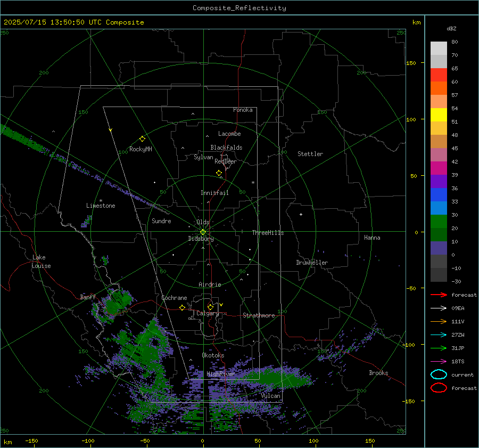
Task: Click the dBZ legend heading
Action: (451, 28)
